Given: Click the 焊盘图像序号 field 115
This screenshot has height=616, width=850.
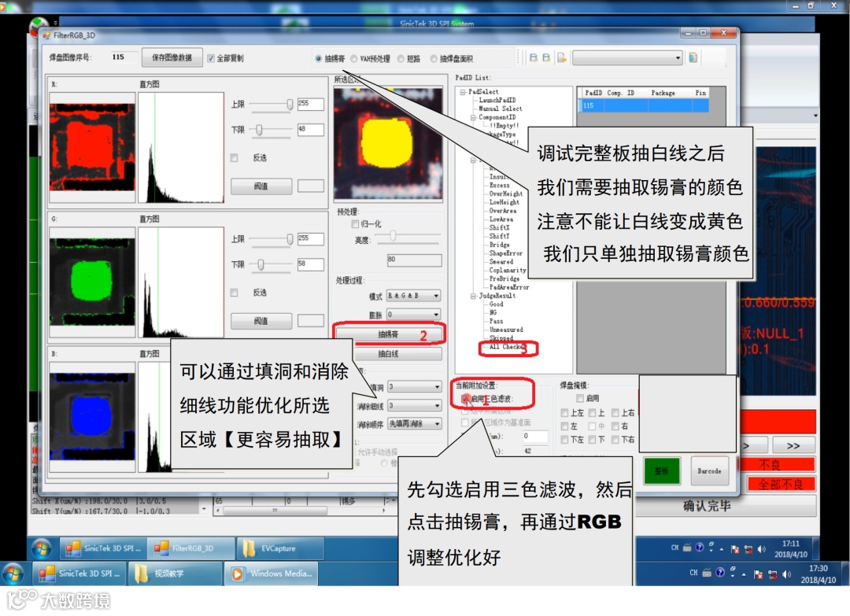Looking at the screenshot, I should click(x=124, y=57).
